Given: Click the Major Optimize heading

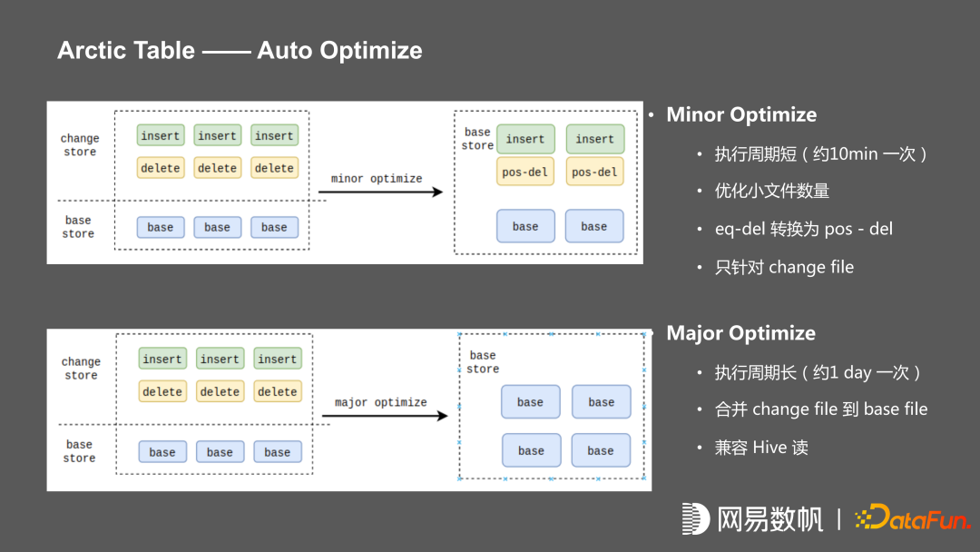Looking at the screenshot, I should pyautogui.click(x=740, y=333).
